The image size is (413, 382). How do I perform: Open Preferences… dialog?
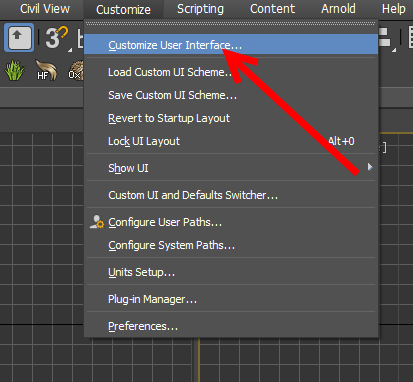tap(231, 326)
